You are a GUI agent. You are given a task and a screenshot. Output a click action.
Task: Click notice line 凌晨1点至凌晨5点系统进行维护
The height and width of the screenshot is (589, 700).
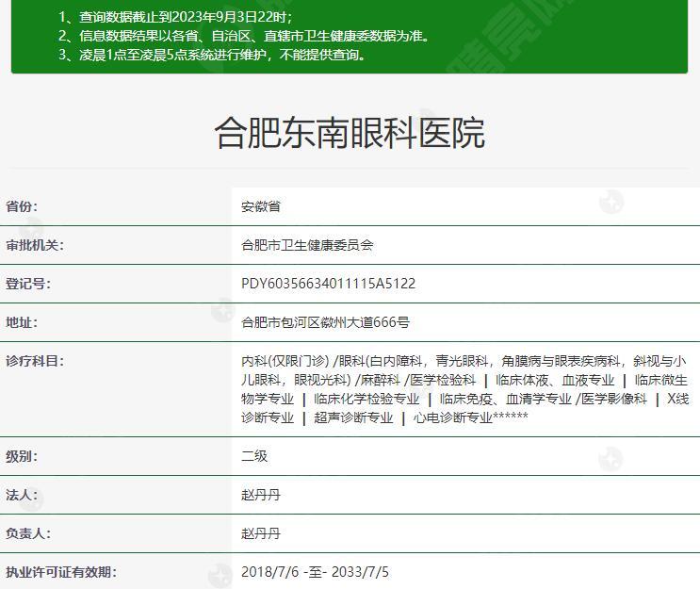pyautogui.click(x=213, y=55)
